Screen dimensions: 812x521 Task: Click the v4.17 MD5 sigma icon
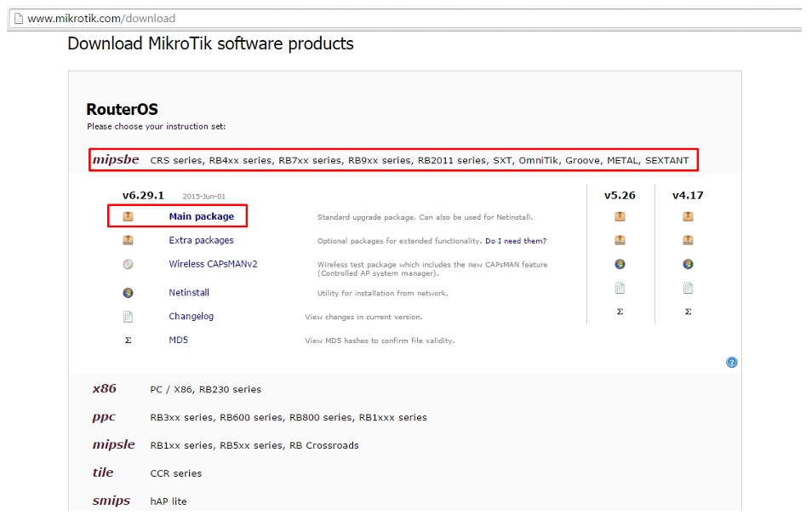pyautogui.click(x=688, y=312)
